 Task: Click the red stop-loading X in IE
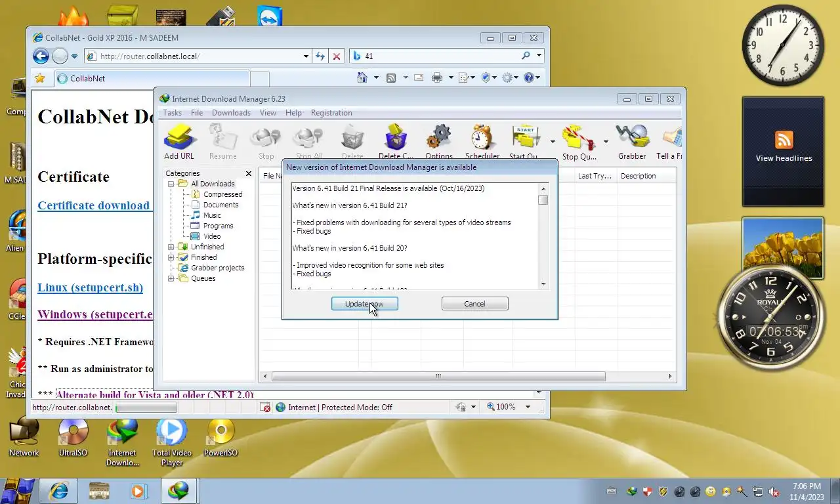(x=337, y=56)
